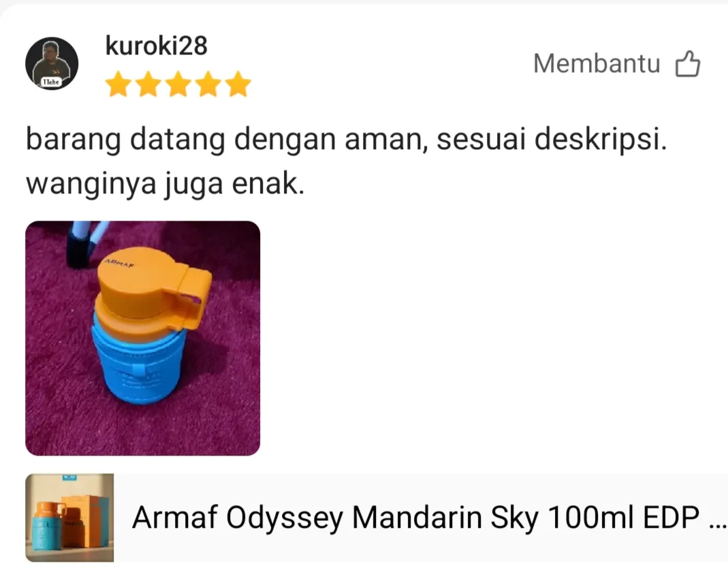Select the 'wanginya juga enak.' text line

point(165,184)
